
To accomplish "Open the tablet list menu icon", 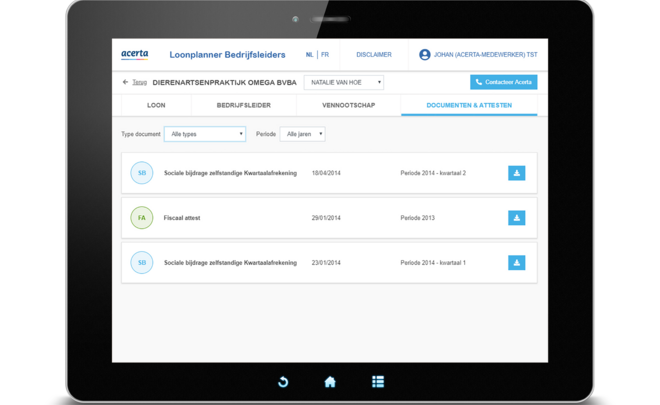I will [x=378, y=382].
